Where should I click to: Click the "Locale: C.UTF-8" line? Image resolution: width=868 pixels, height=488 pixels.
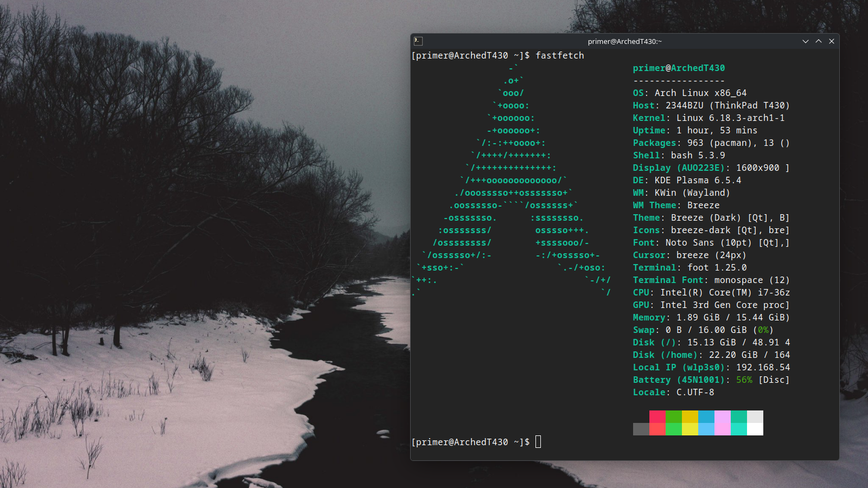coord(673,392)
